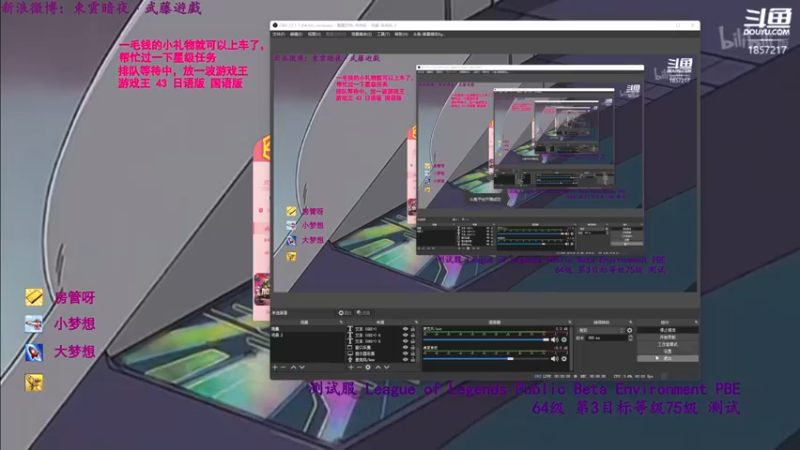Pop out the 控件 dock panel
This screenshot has width=800, height=450.
(x=695, y=322)
